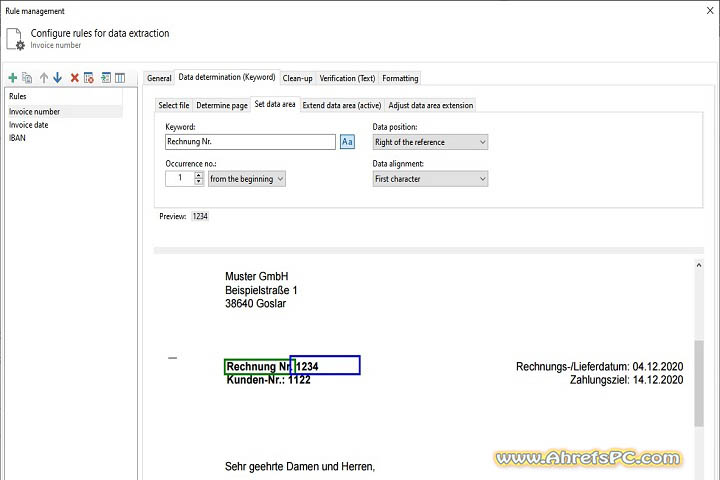Open the Extend data area (active) sub-tab
The image size is (720, 480).
(342, 105)
